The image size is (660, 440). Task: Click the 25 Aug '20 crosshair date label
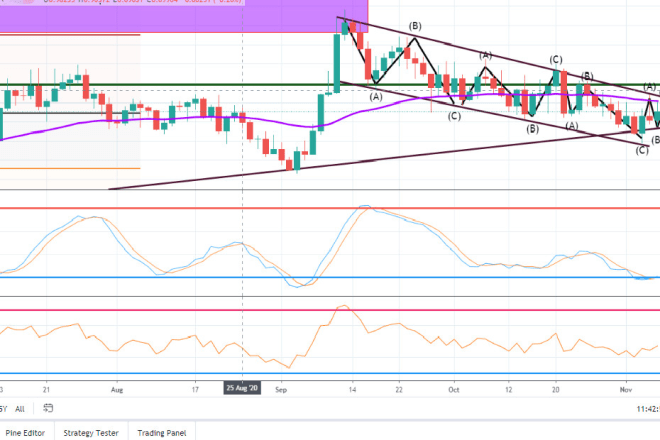click(242, 388)
